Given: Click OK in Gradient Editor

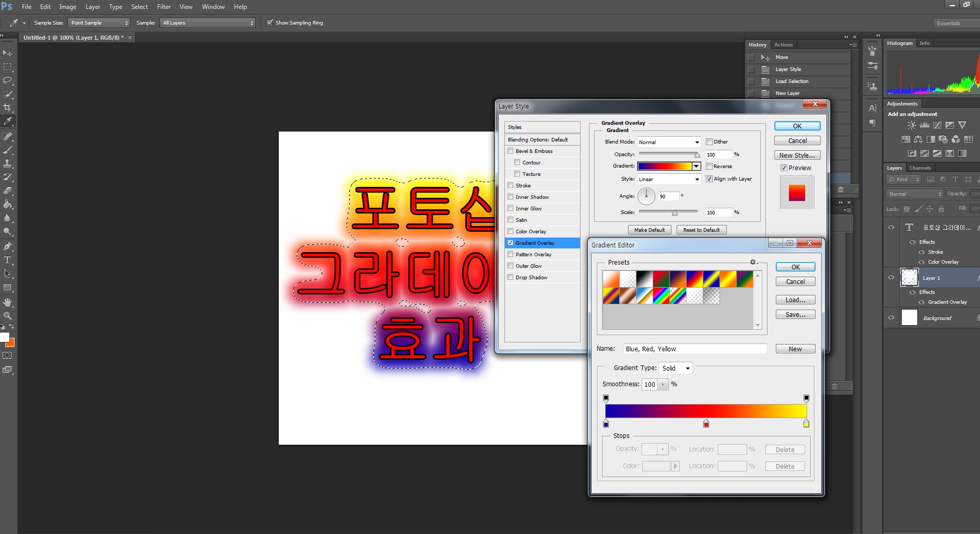Looking at the screenshot, I should (796, 267).
